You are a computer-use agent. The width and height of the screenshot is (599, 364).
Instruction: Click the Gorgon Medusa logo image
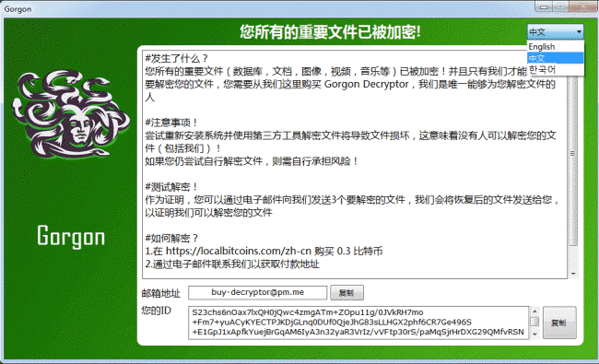71,114
